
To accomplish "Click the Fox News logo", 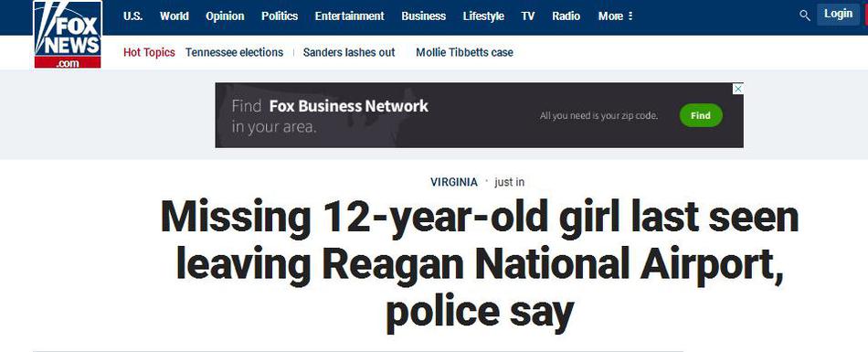I will [x=68, y=35].
